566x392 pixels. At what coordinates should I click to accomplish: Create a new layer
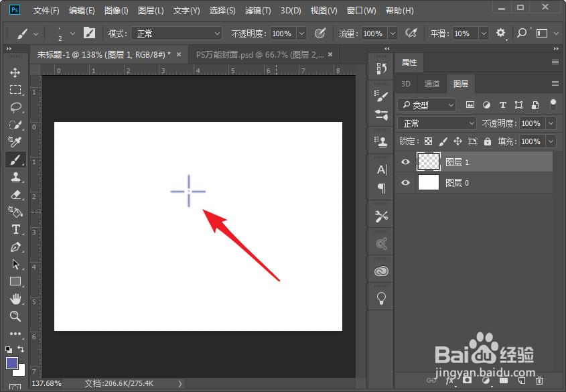click(x=522, y=381)
